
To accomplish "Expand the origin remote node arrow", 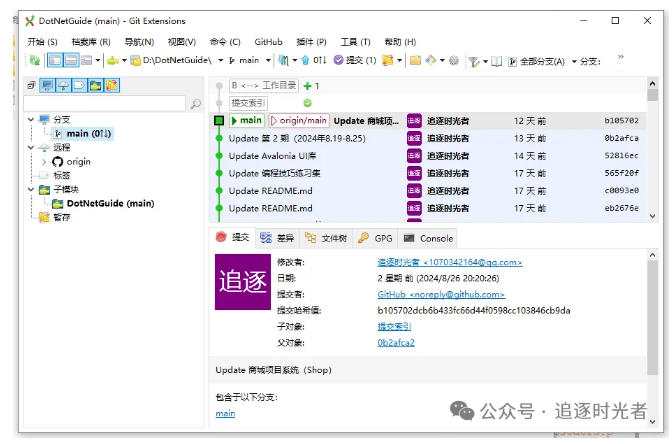I will click(x=44, y=162).
